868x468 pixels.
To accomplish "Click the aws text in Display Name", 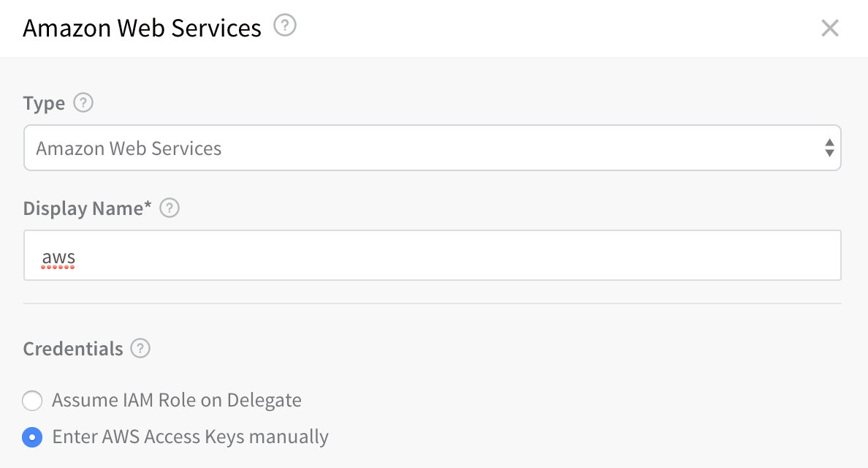I will tap(58, 257).
